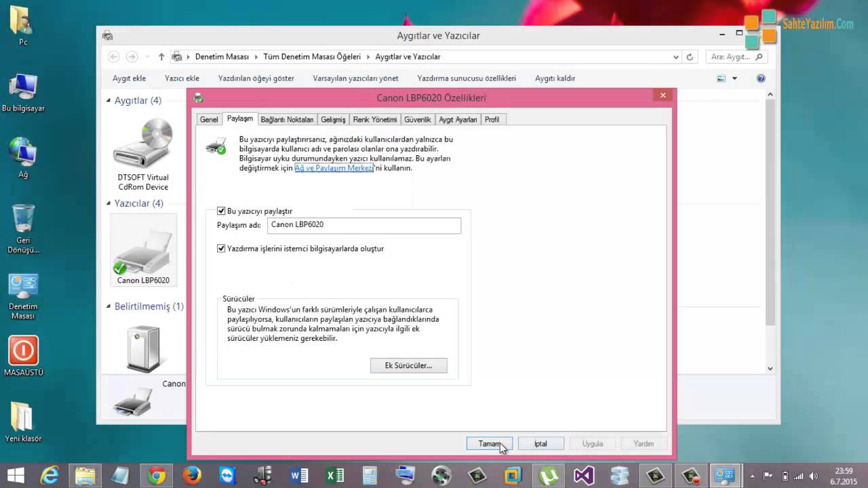
Task: Show hidden system tray icons
Action: coord(752,476)
